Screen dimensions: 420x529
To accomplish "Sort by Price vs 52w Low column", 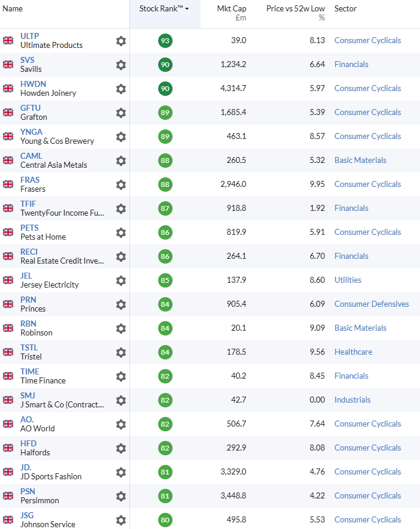I will click(295, 9).
